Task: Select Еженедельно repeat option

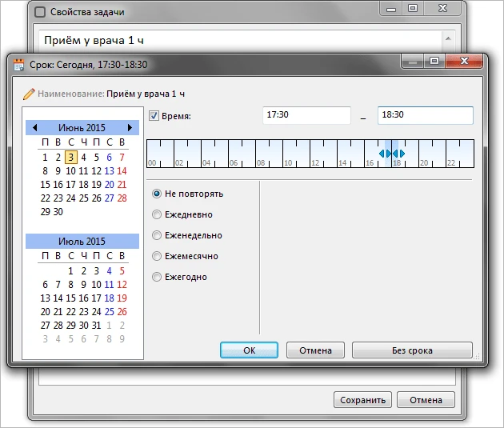Action: [x=157, y=235]
